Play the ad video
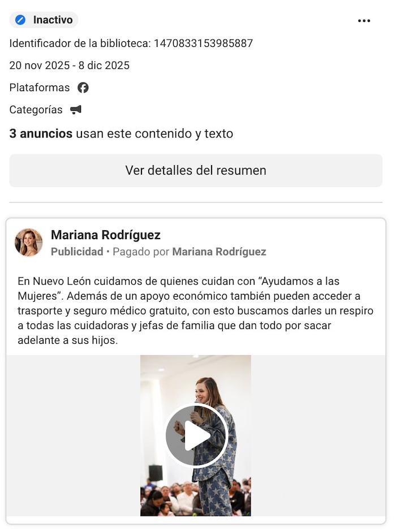 tap(196, 435)
